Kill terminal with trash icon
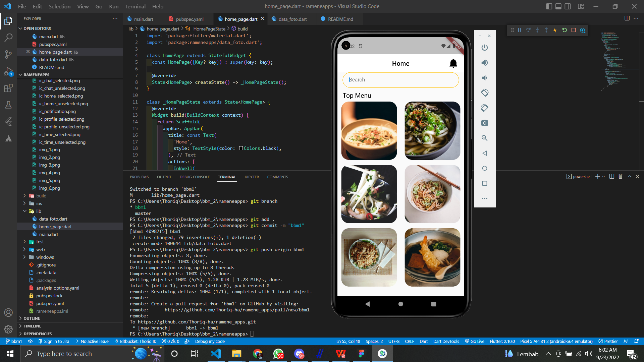 point(621,177)
